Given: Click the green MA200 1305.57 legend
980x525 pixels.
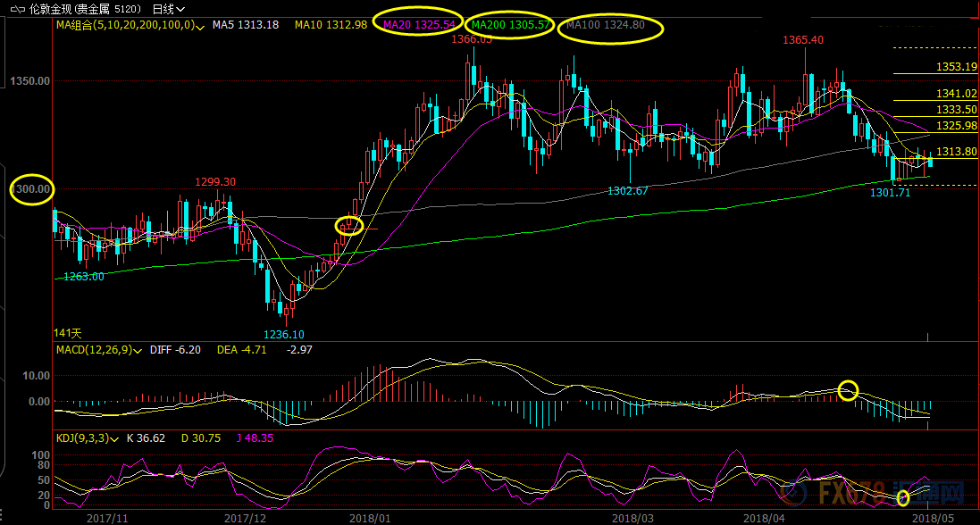Looking at the screenshot, I should point(510,26).
